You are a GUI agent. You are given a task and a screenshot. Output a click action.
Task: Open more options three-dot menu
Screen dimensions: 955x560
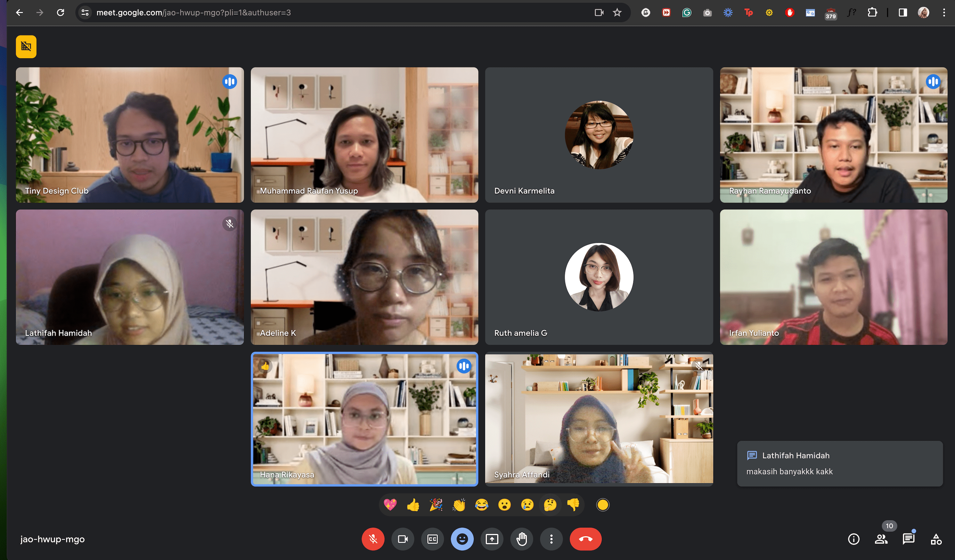click(551, 539)
